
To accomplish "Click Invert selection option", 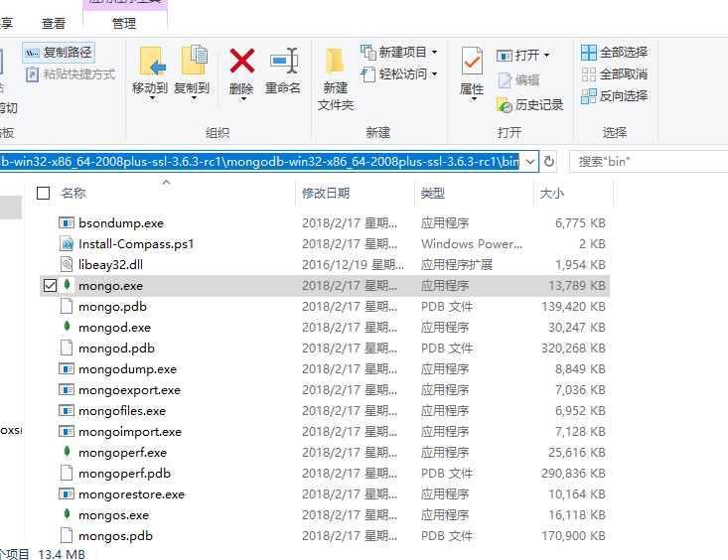I will click(x=614, y=96).
